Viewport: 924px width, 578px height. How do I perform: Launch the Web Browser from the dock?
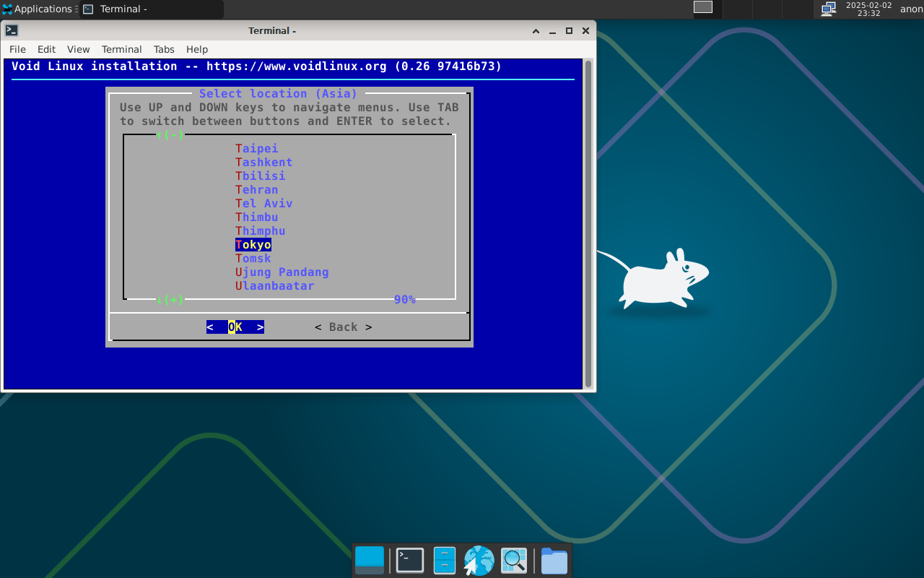[479, 560]
